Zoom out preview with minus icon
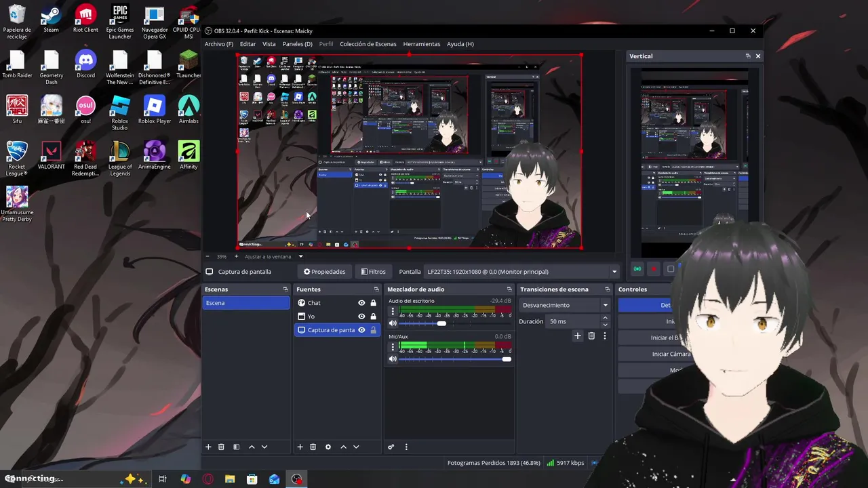 pyautogui.click(x=208, y=256)
